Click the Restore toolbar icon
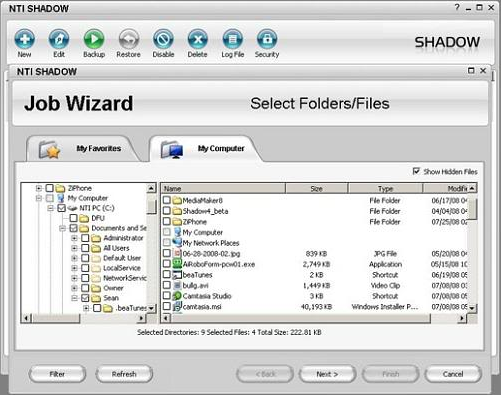 129,39
